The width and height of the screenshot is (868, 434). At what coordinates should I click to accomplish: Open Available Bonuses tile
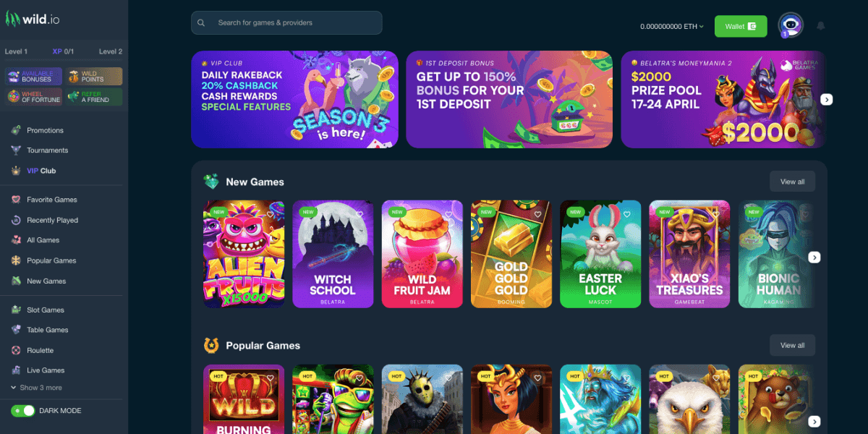(33, 76)
